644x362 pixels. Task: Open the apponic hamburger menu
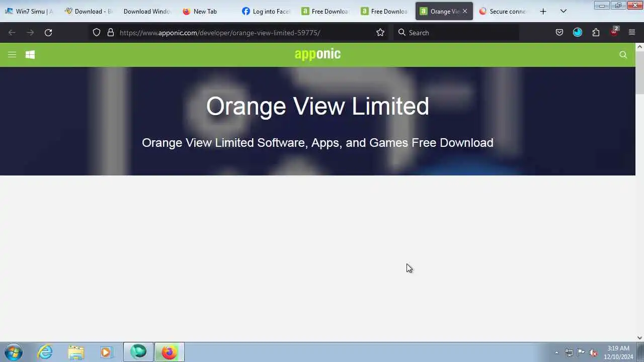click(x=12, y=55)
